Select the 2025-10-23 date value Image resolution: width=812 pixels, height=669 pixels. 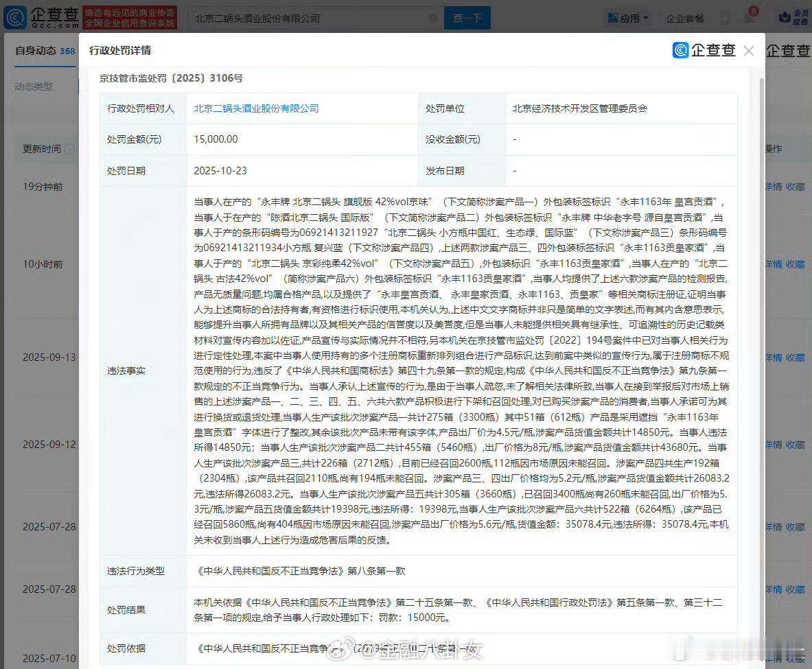[x=220, y=171]
